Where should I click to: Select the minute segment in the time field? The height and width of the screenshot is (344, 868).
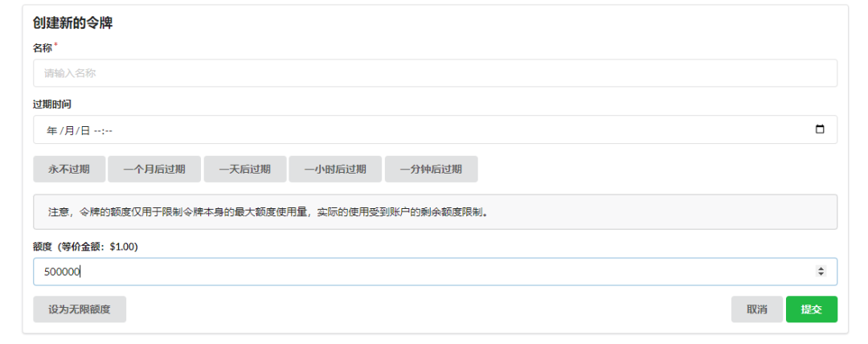point(108,130)
